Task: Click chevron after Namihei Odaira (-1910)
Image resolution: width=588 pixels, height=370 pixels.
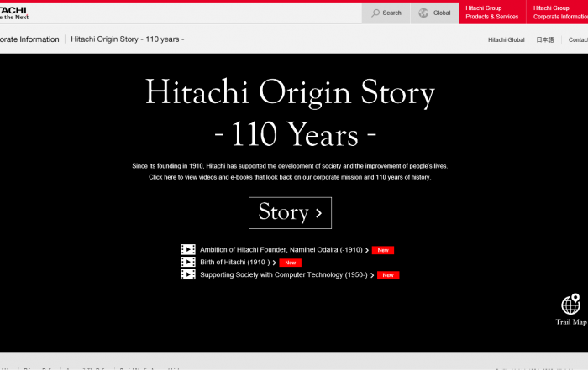Action: click(367, 250)
